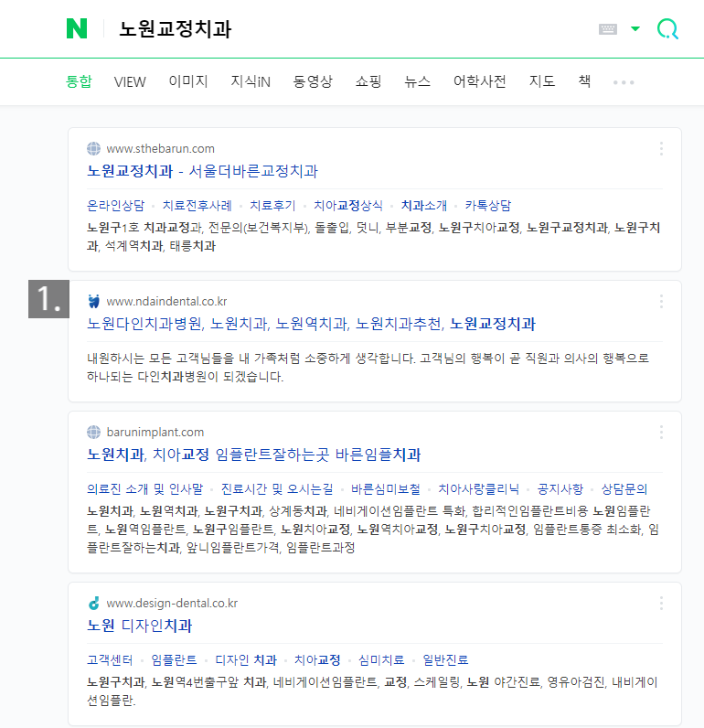Click the description starting 노원구1호 치과교정과
Screen dimensions: 704x728
(374, 237)
